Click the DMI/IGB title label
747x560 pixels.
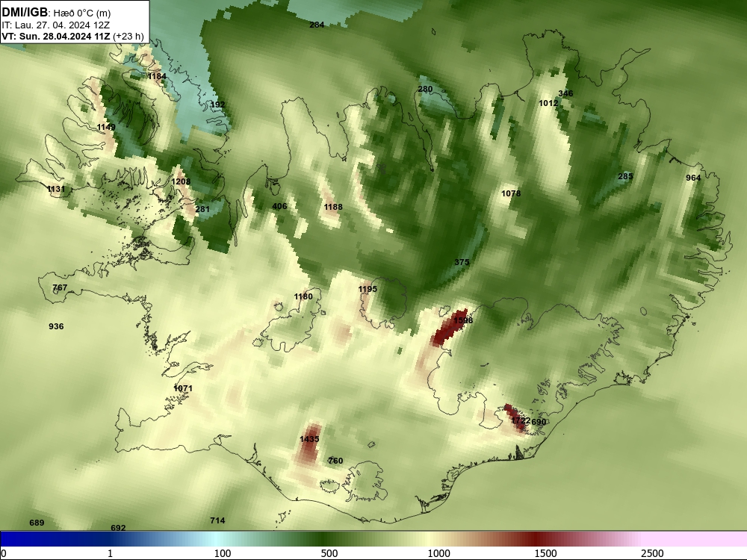[25, 13]
